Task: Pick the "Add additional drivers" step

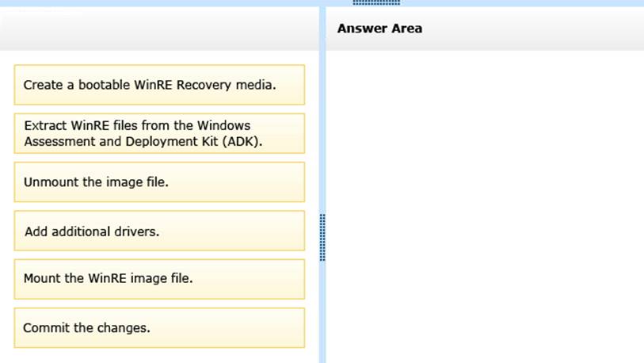Action: click(x=158, y=231)
